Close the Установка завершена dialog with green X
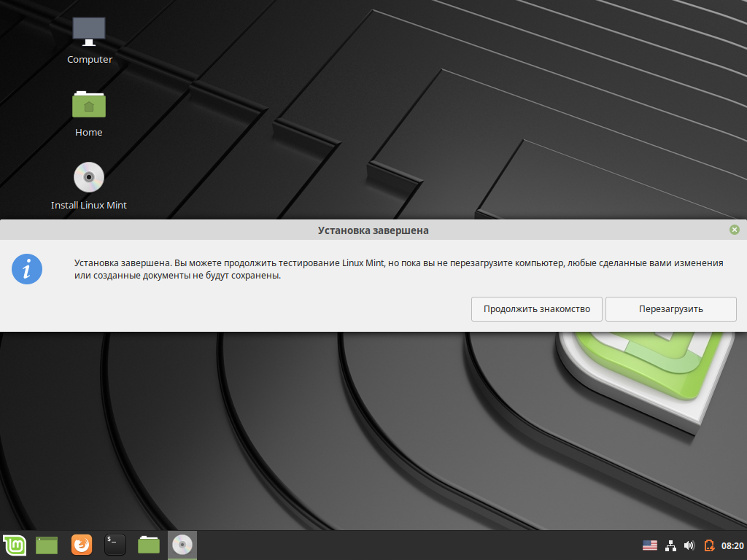Screen dimensions: 747x560 tap(735, 229)
